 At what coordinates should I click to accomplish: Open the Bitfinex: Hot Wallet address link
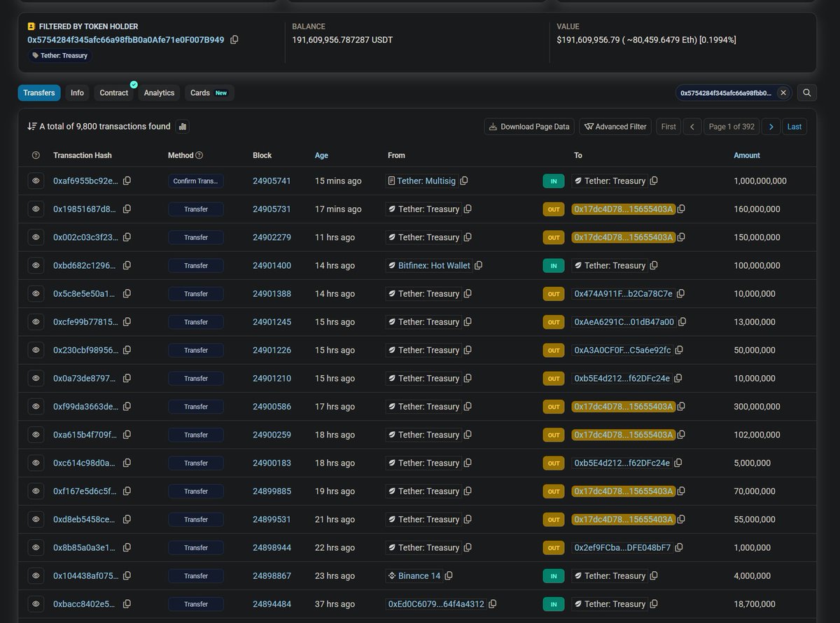[x=435, y=265]
